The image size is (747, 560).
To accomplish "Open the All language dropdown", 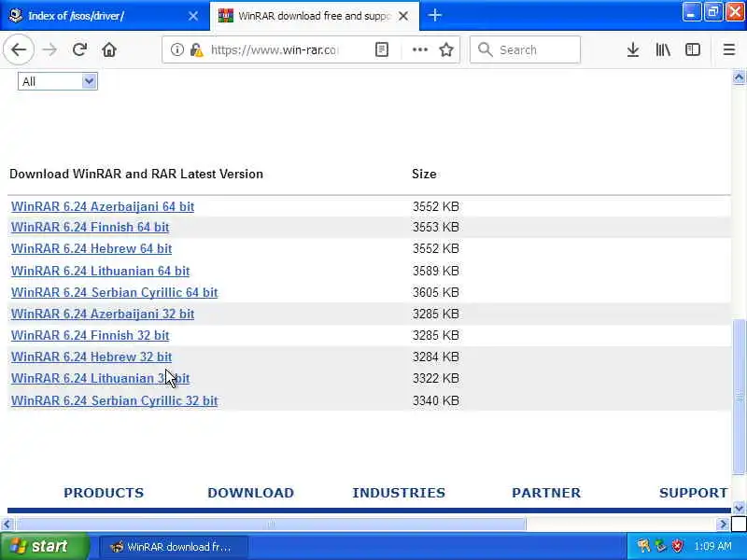I will pos(58,81).
